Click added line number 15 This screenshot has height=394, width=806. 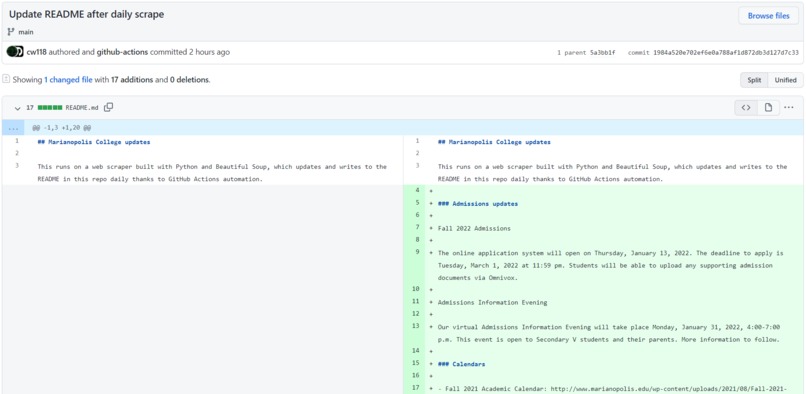(x=416, y=364)
